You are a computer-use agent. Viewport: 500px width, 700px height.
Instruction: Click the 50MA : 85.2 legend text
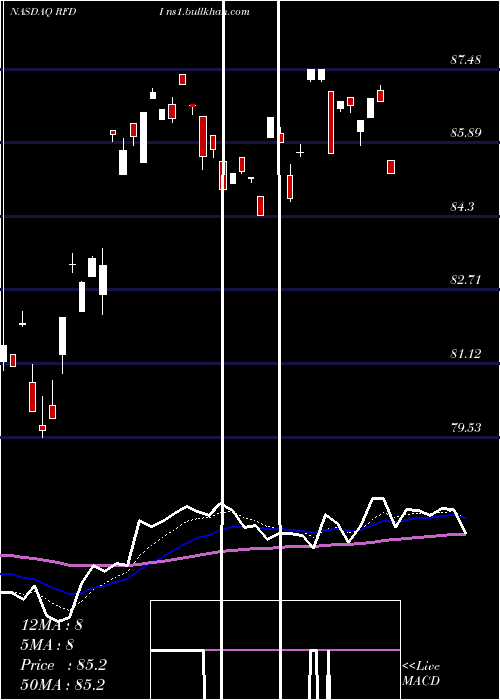(62, 685)
